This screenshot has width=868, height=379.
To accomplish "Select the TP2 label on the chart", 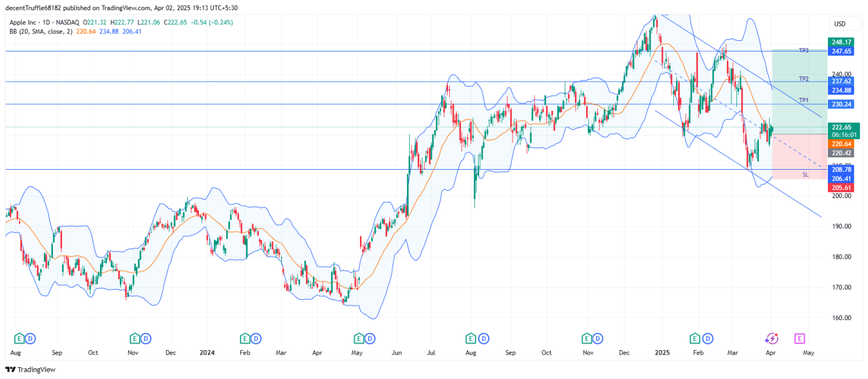I will (804, 79).
